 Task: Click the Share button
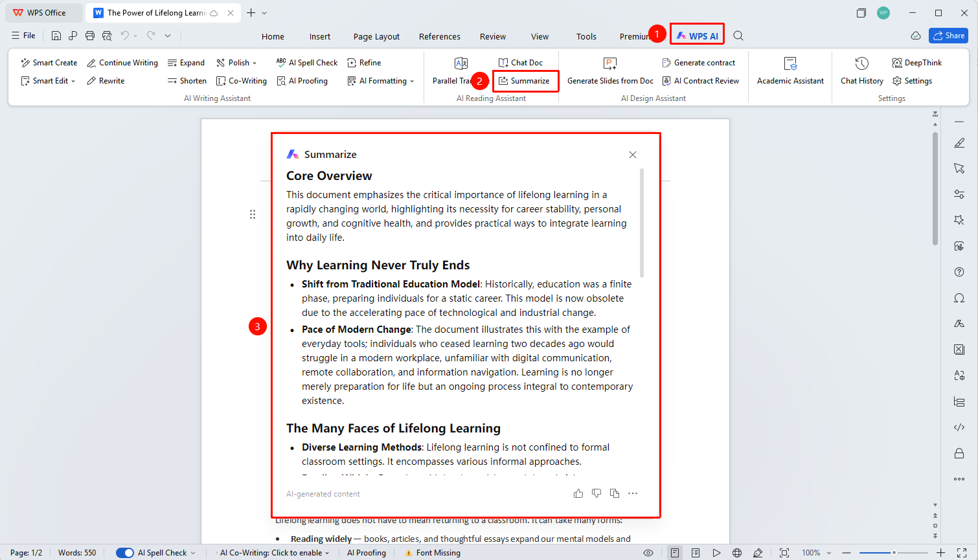pos(948,36)
